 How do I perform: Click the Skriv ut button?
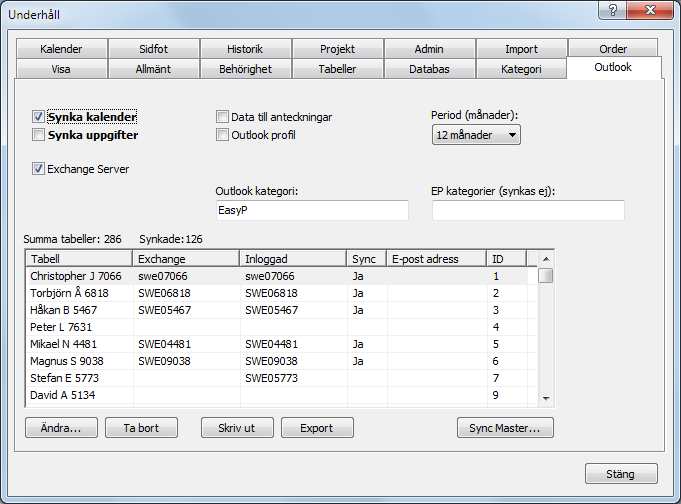pyautogui.click(x=237, y=428)
